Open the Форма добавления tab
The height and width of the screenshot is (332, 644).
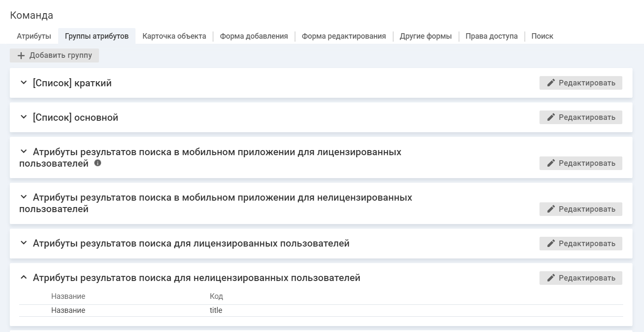pos(254,36)
